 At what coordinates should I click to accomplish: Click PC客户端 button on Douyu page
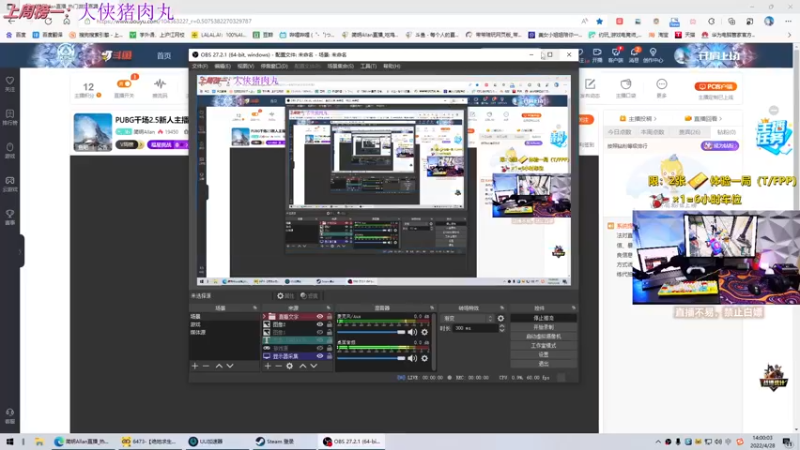click(716, 87)
